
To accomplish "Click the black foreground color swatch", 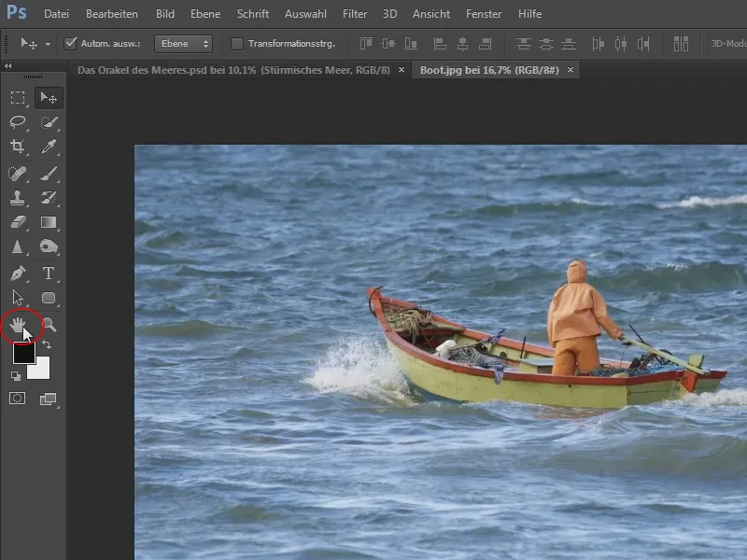I will coord(22,353).
